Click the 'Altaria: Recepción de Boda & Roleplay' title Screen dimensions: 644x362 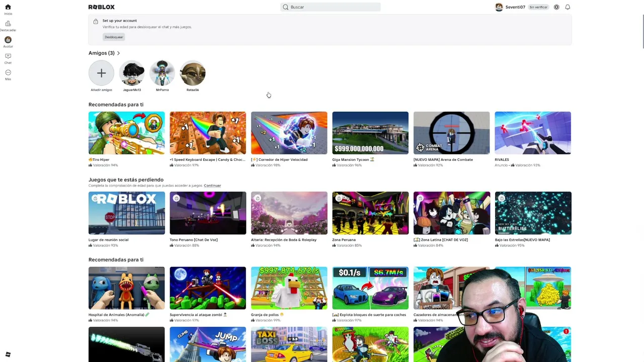click(284, 240)
